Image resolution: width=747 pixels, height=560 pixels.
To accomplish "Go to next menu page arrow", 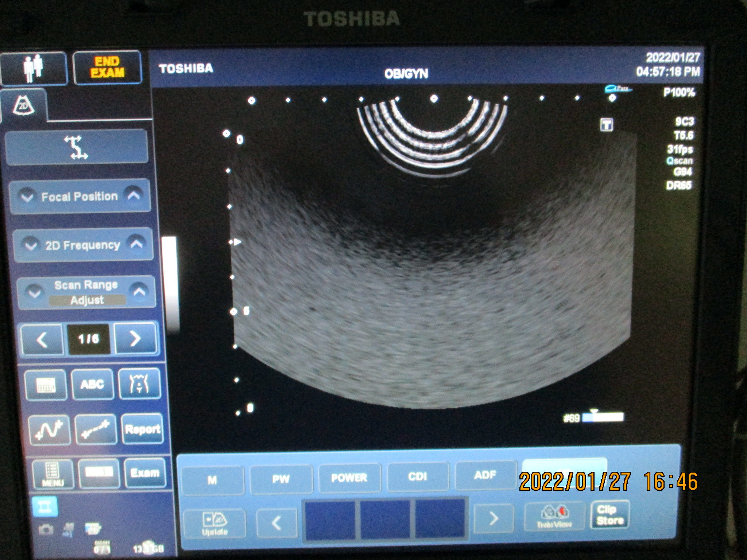I will [135, 339].
